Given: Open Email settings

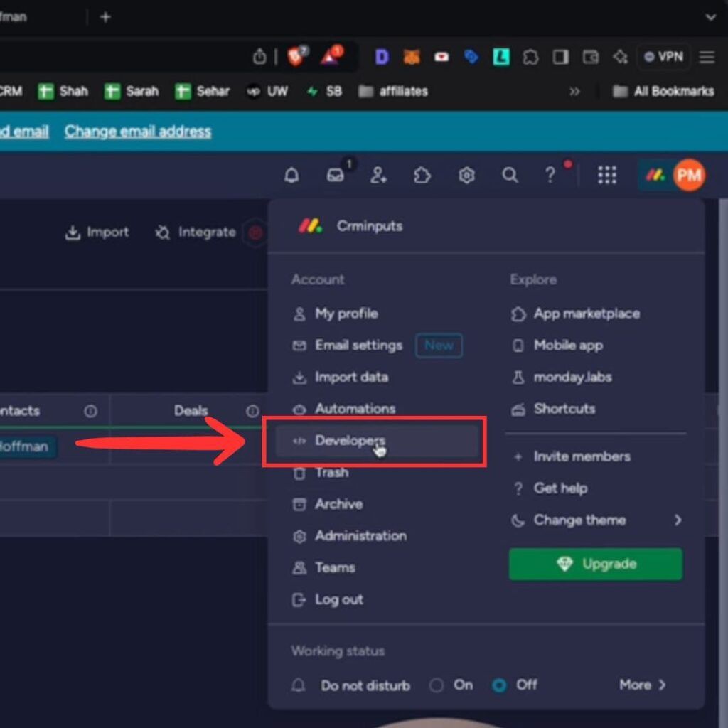Looking at the screenshot, I should pyautogui.click(x=347, y=346).
